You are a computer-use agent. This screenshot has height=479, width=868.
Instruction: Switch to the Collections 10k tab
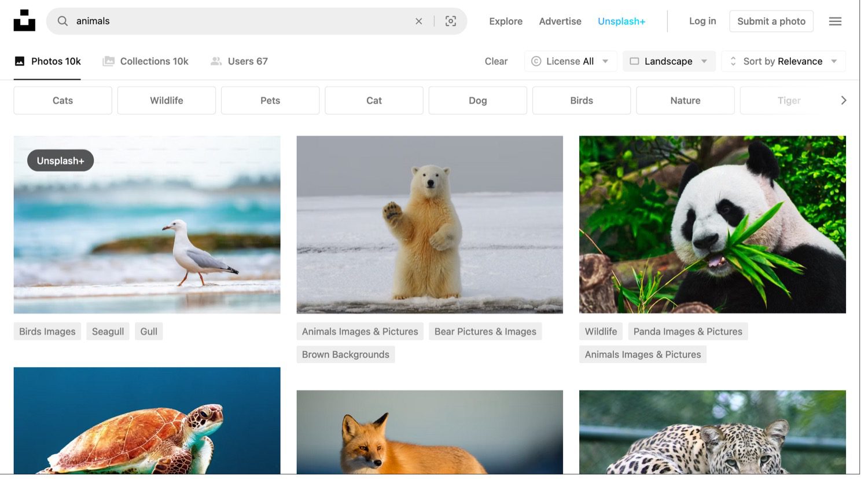145,61
